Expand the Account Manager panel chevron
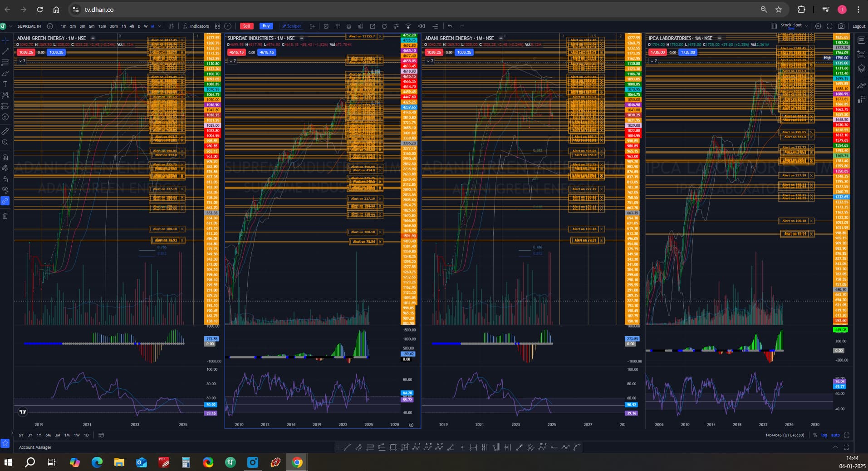868x471 pixels. tap(835, 447)
